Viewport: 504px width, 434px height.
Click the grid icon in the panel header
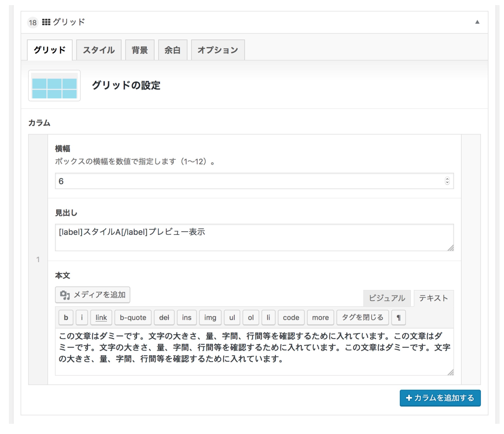[x=46, y=22]
